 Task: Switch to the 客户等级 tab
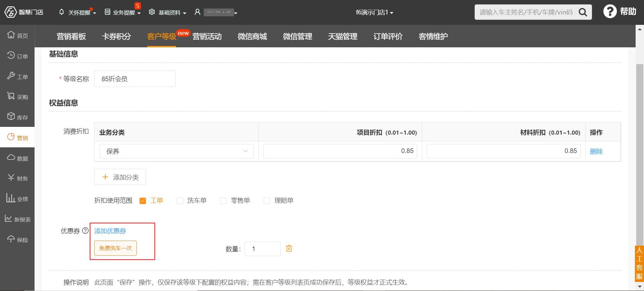[x=161, y=36]
